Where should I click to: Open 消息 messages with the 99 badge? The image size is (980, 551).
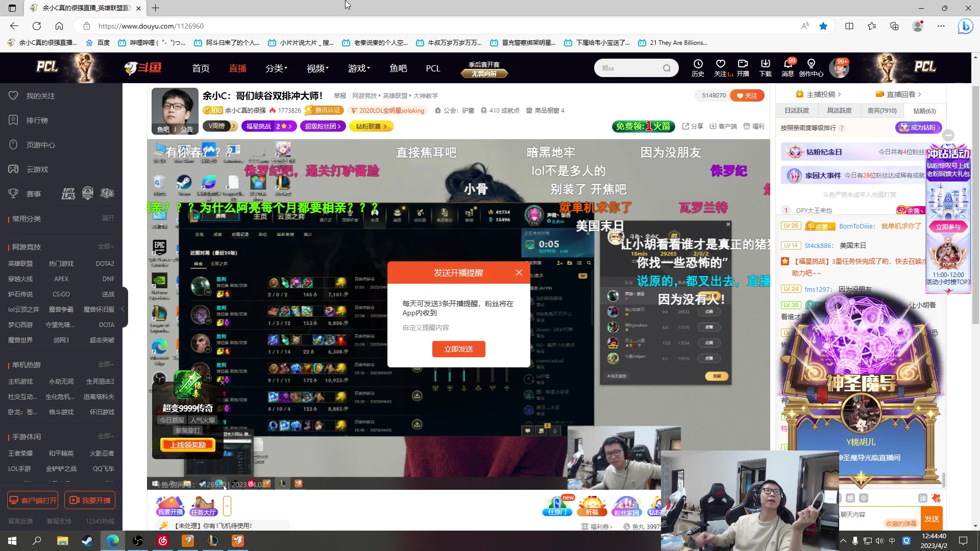788,68
